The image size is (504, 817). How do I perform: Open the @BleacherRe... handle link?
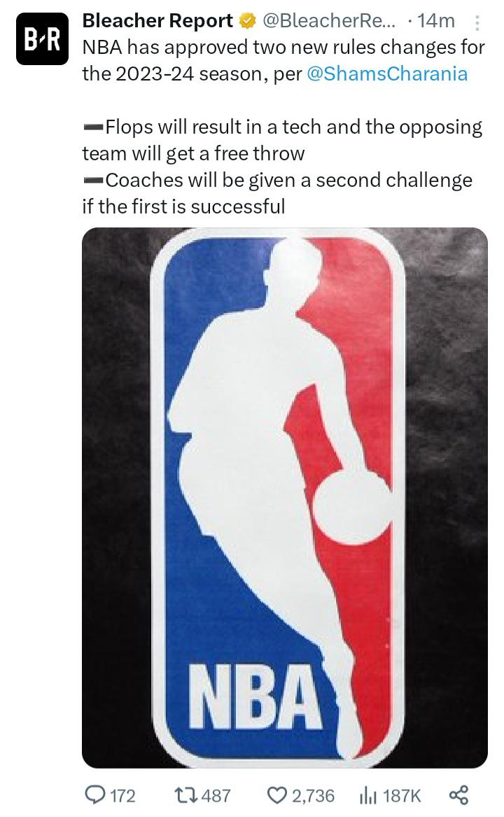click(329, 21)
